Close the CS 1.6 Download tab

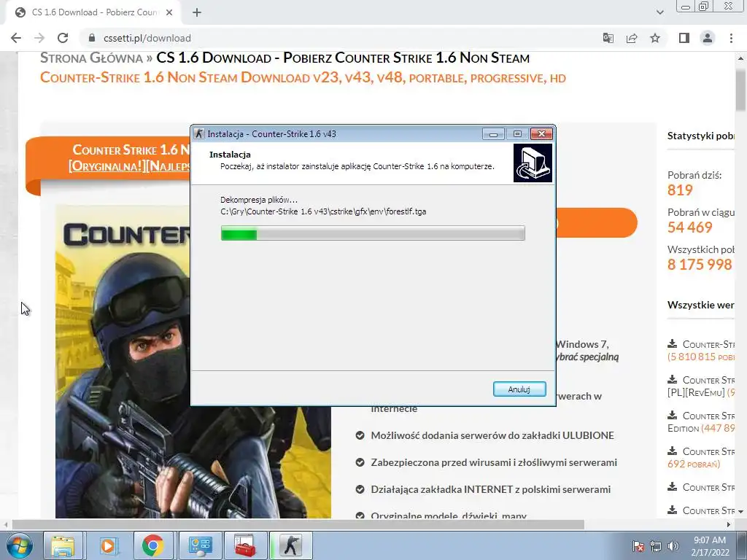[x=169, y=12]
